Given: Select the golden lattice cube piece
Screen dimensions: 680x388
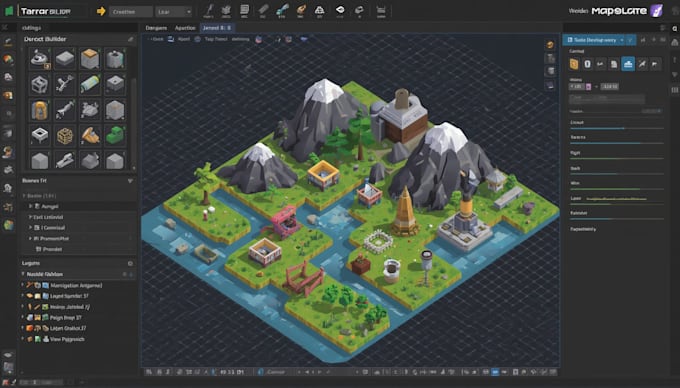Looking at the screenshot, I should (65, 135).
